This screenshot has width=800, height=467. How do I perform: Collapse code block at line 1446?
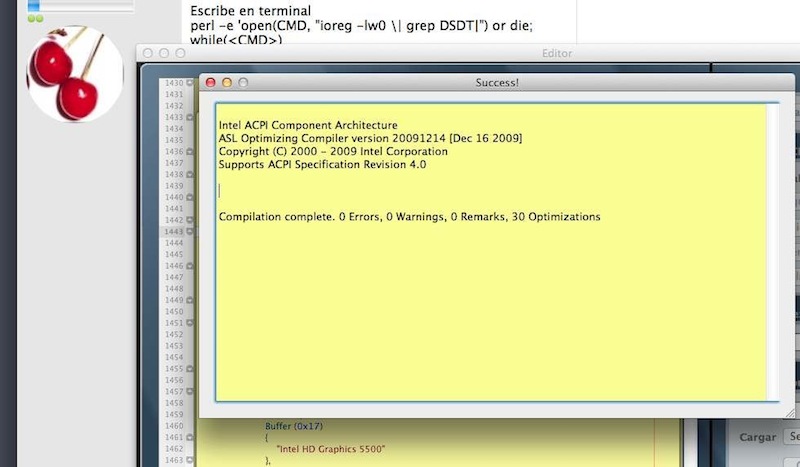(189, 266)
